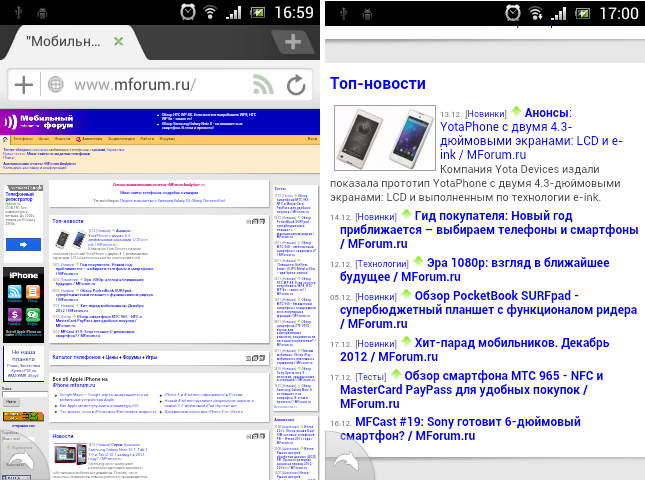The width and height of the screenshot is (645, 480).
Task: Open a new tab with the plus button
Action: click(292, 42)
